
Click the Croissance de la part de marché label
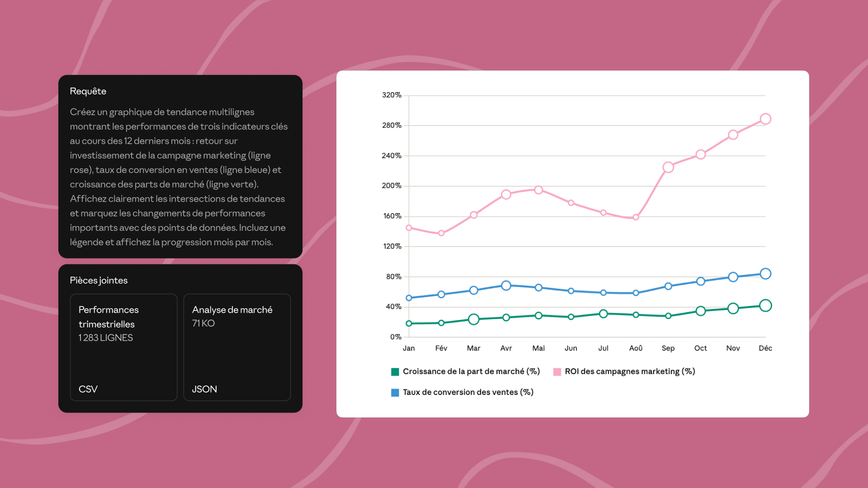click(471, 371)
